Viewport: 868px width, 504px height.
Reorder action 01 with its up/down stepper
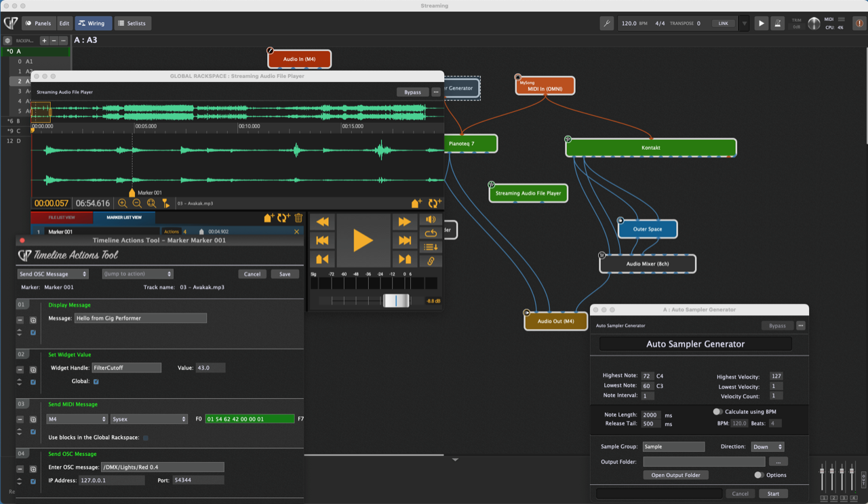point(20,332)
